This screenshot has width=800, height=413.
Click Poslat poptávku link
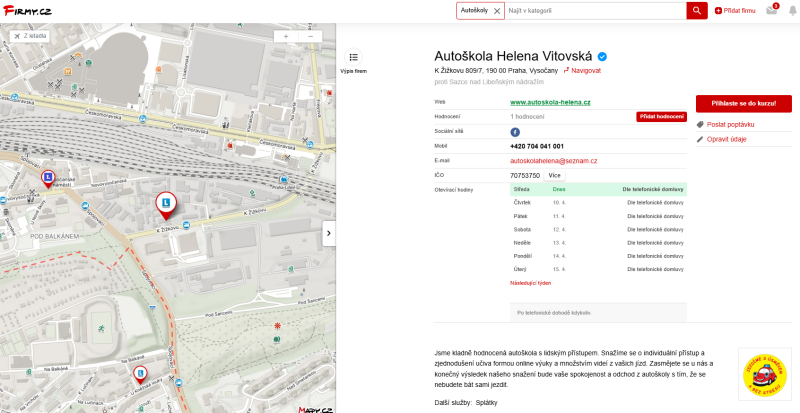tap(730, 125)
